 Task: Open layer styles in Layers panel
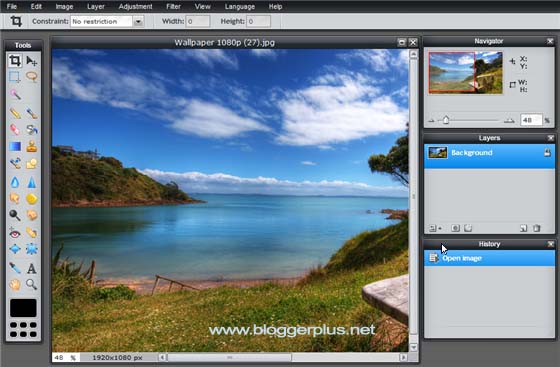click(x=468, y=228)
